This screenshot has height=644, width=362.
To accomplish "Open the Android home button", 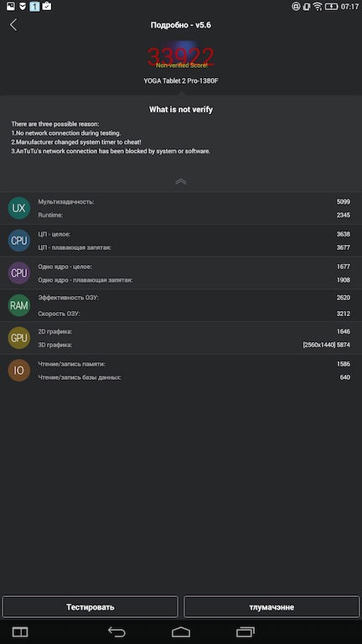I will tap(181, 631).
